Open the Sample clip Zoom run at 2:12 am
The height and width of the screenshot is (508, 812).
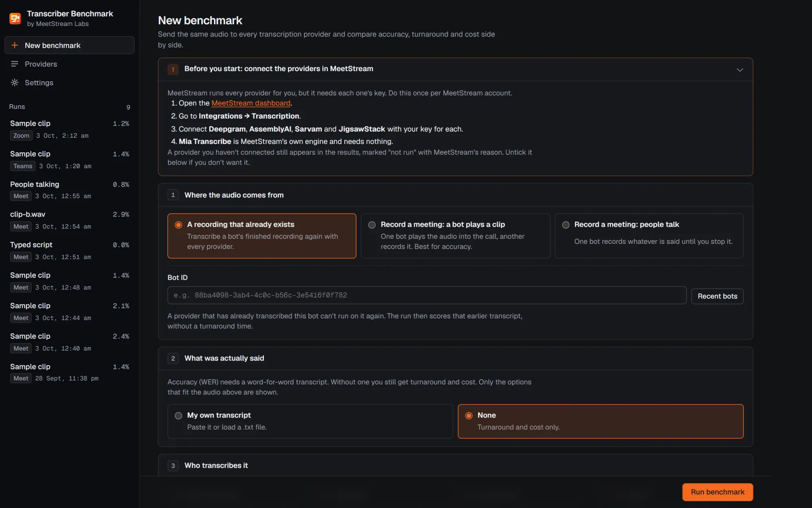(69, 129)
